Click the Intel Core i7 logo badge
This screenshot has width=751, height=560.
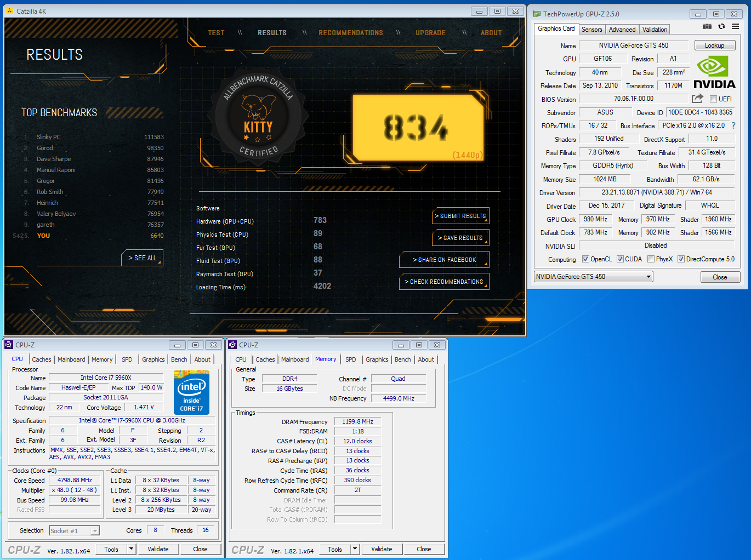pos(191,392)
